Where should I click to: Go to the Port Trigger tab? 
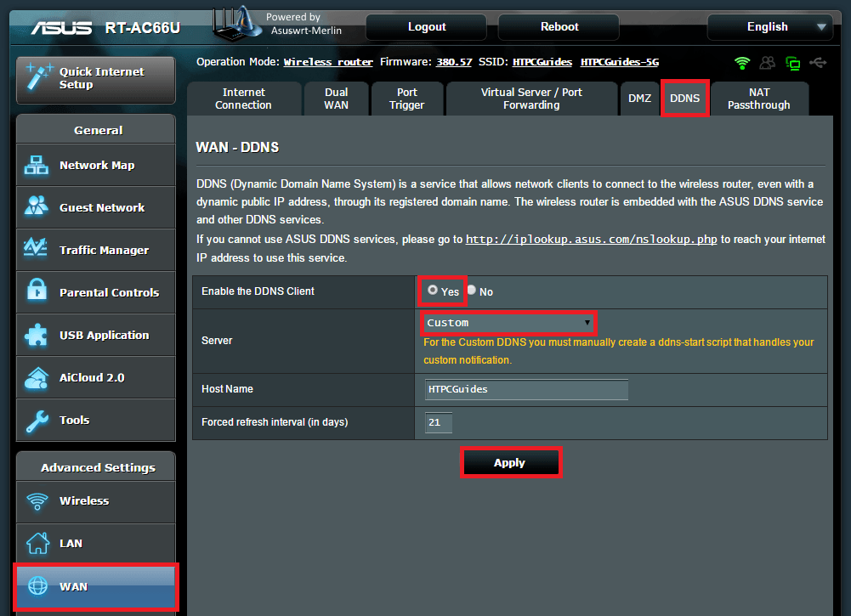coord(407,99)
